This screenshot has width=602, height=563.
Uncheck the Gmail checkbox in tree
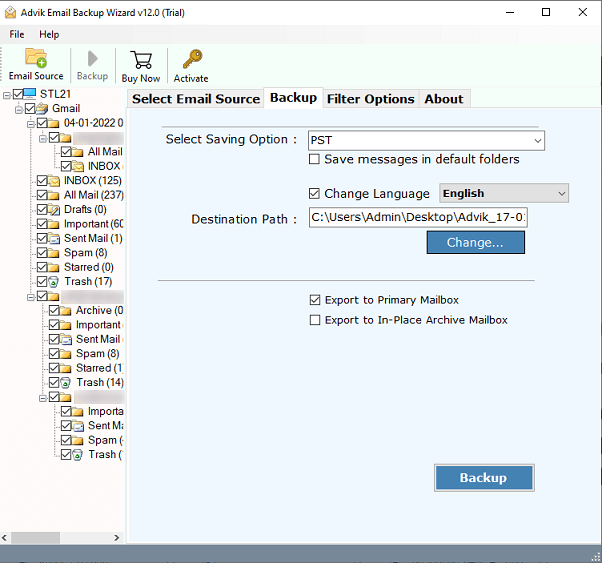30,108
